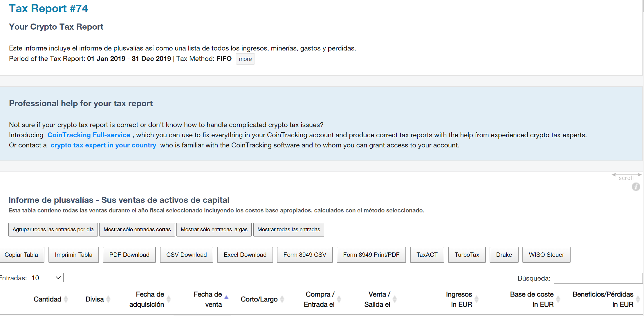Export table via Excel Download
Screen dimensions: 644x316
click(x=245, y=255)
